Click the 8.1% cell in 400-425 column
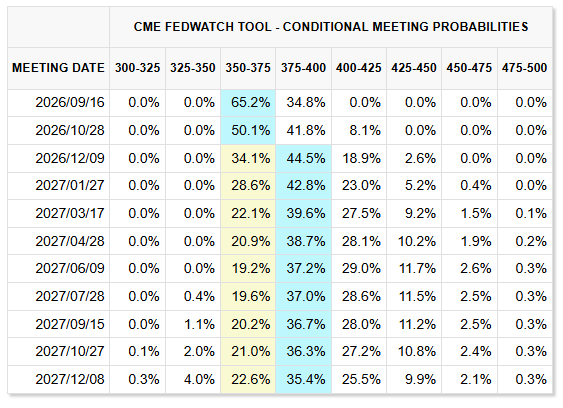Image resolution: width=563 pixels, height=408 pixels. point(359,130)
